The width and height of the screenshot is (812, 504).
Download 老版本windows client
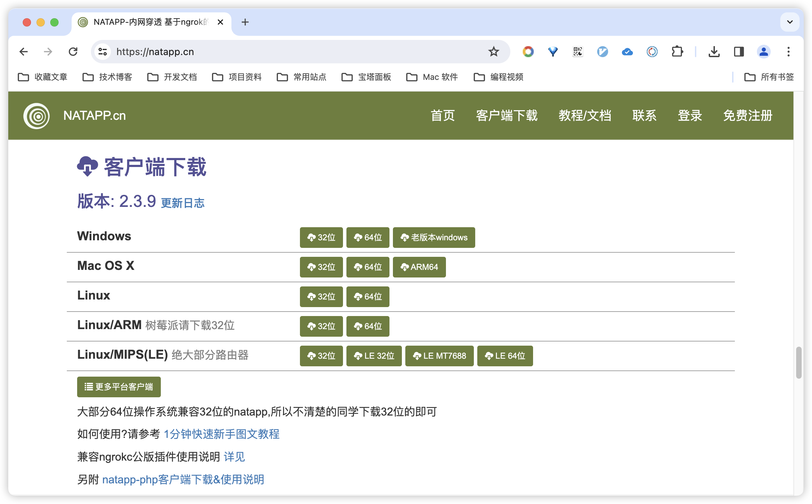434,238
